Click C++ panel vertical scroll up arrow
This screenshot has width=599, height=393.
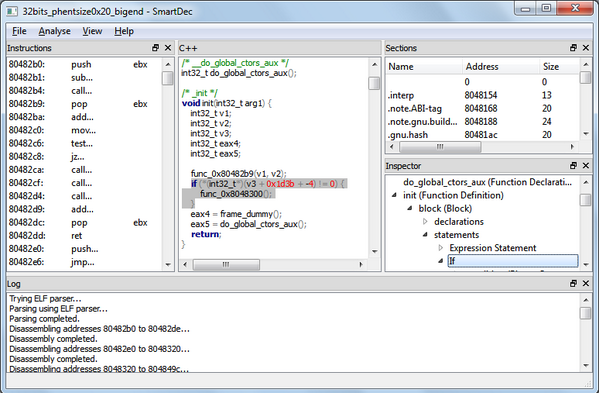(x=374, y=64)
